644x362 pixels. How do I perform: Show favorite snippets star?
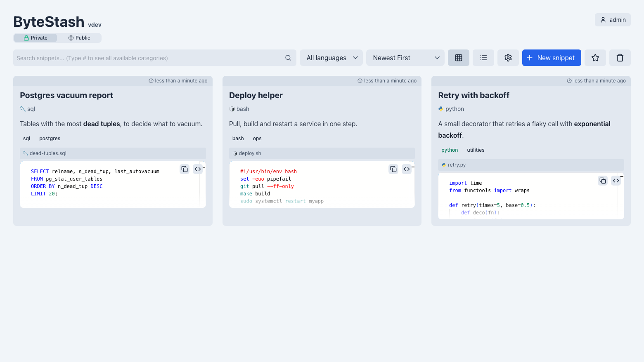pyautogui.click(x=595, y=58)
